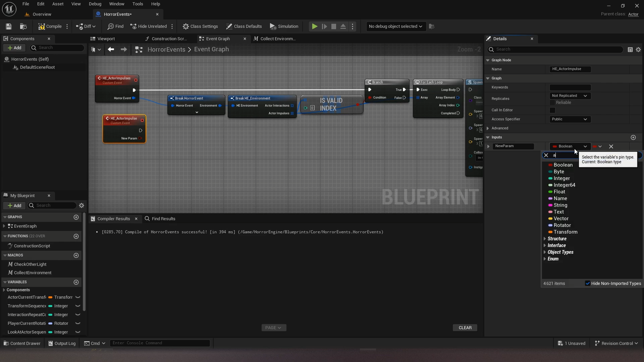Open the Access Specifier dropdown
This screenshot has height=362, width=644.
click(570, 119)
